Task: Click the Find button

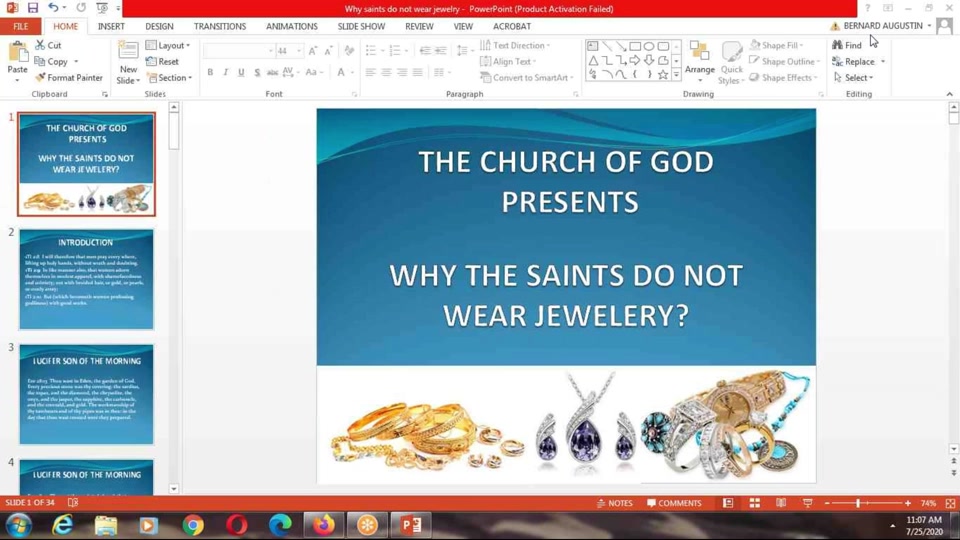Action: tap(847, 45)
